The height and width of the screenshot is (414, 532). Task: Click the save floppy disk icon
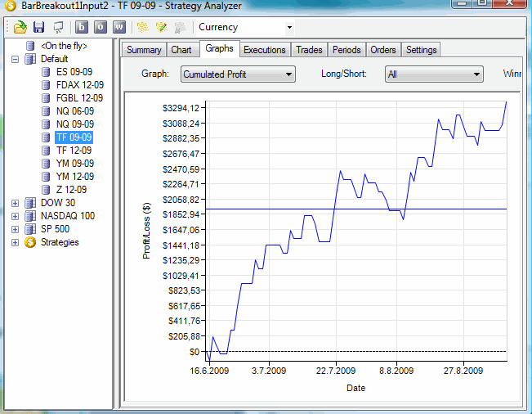point(38,27)
